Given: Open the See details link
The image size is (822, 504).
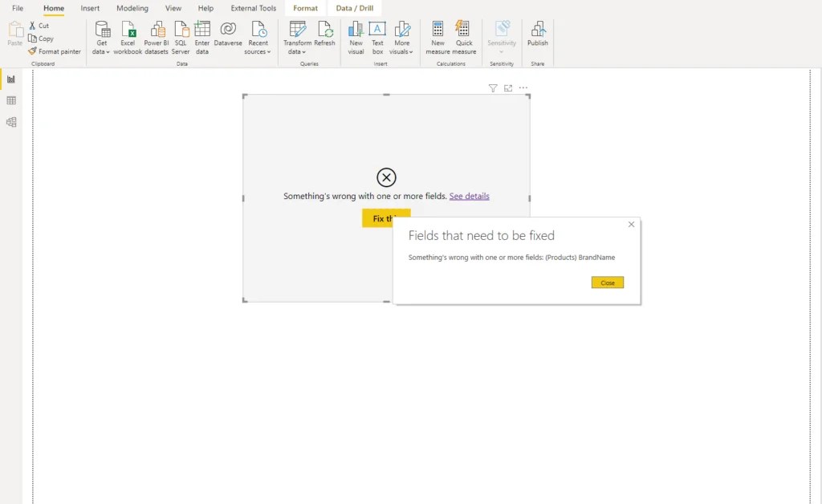Looking at the screenshot, I should [469, 196].
